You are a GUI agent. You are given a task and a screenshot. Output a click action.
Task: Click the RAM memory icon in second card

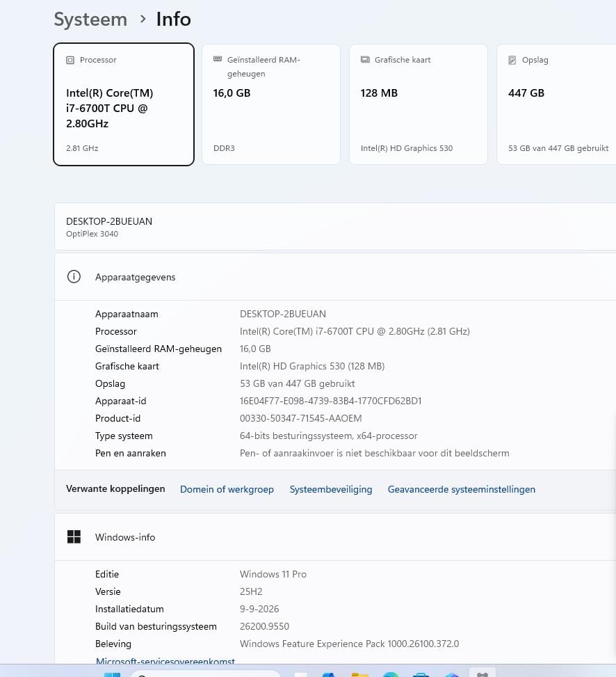tap(218, 58)
